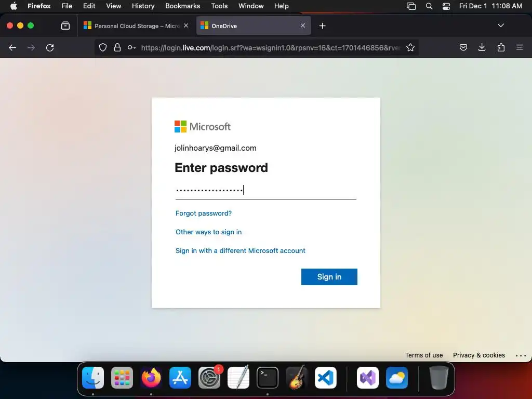Screen dimensions: 532x399
Task: Open Visual Studio from the Dock
Action: click(x=368, y=378)
